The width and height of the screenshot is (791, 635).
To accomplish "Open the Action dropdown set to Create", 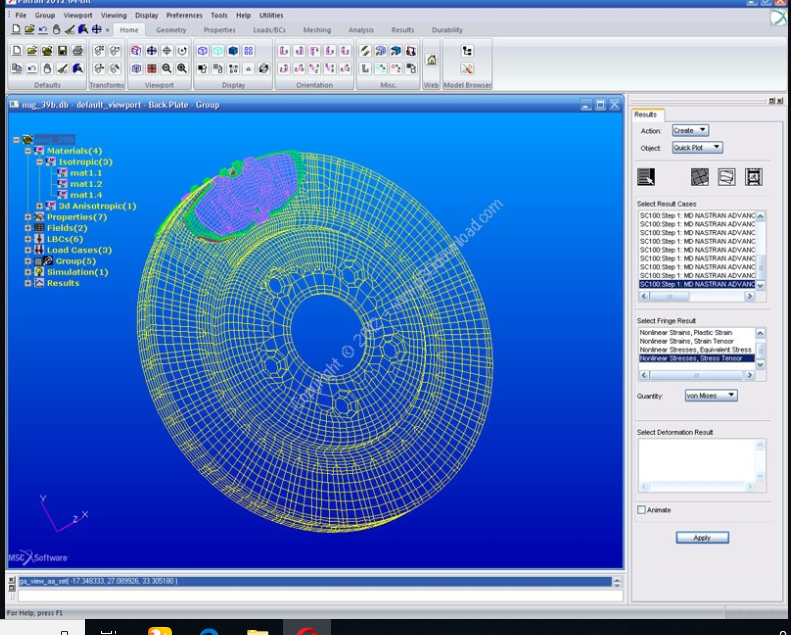I will (690, 131).
